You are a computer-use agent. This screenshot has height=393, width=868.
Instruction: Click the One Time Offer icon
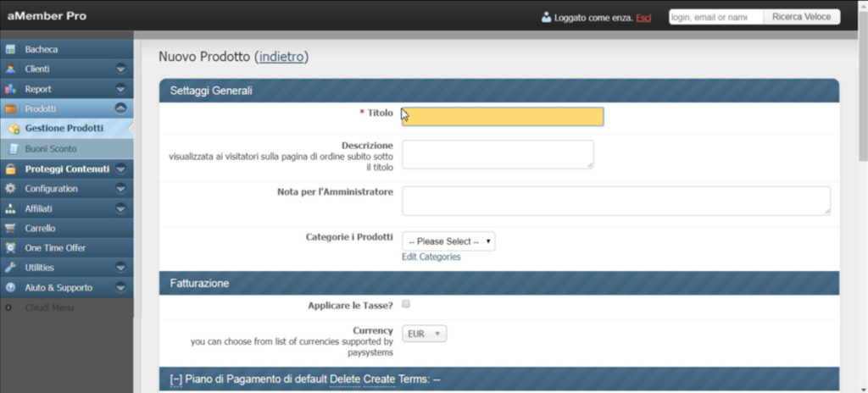(x=10, y=248)
